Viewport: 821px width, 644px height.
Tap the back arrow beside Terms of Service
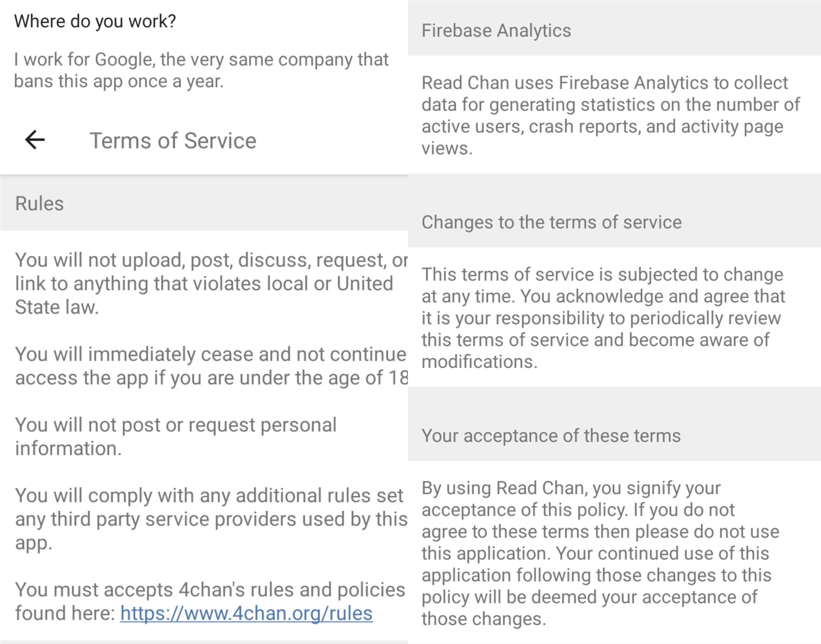point(35,140)
